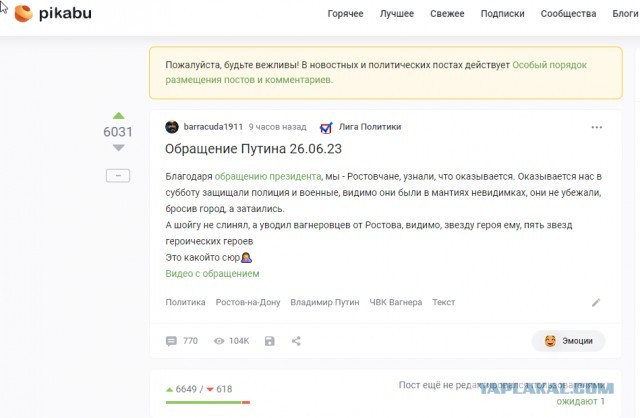
Task: Open the Подписки section
Action: coord(502,13)
